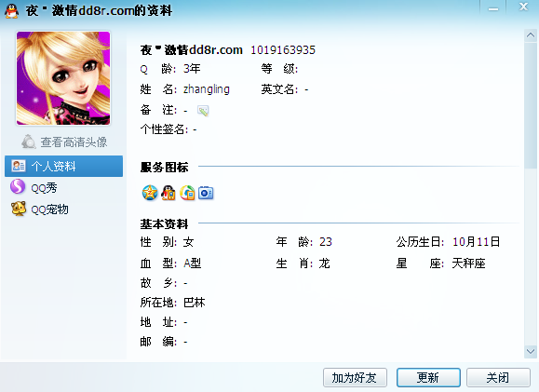The image size is (539, 392).
Task: Select the 个人资料 tab
Action: [x=63, y=166]
